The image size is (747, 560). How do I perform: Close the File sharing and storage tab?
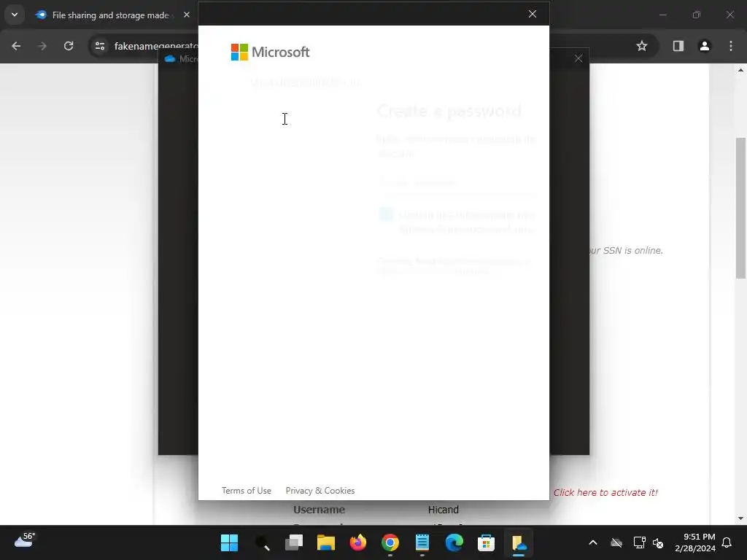pyautogui.click(x=187, y=15)
